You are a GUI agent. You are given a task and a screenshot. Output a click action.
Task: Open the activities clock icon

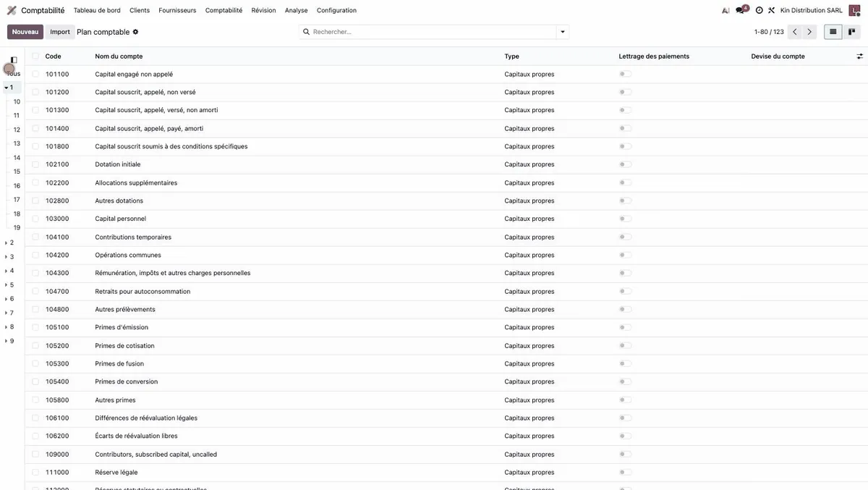click(x=759, y=10)
